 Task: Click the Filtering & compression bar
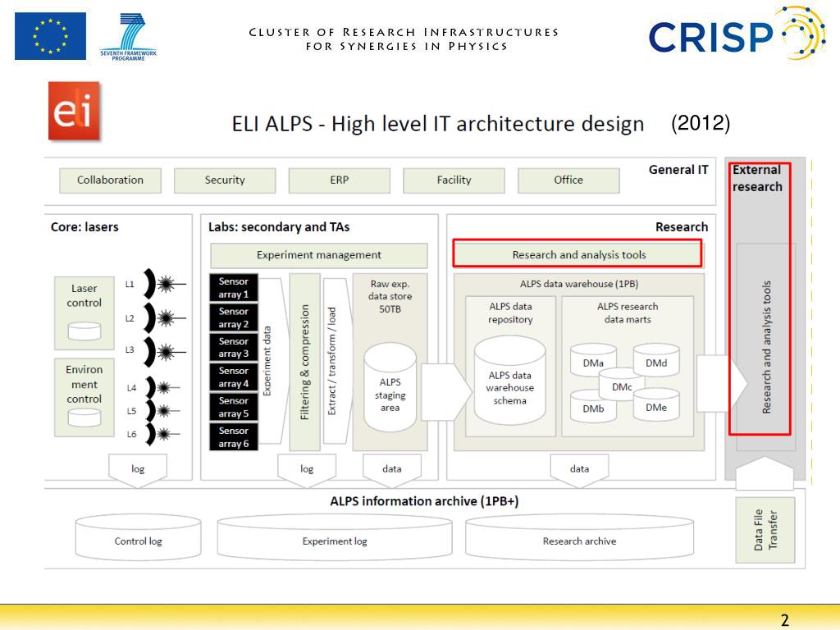coord(305,362)
